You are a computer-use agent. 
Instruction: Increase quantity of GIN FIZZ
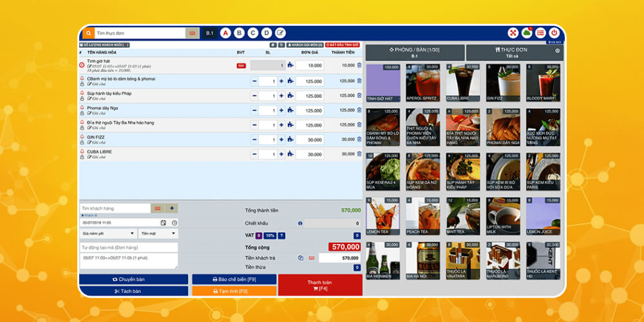coord(281,140)
